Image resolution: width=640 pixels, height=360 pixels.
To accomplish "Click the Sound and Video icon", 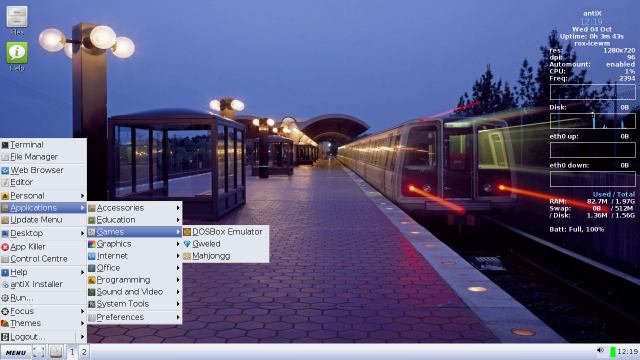I will click(92, 292).
